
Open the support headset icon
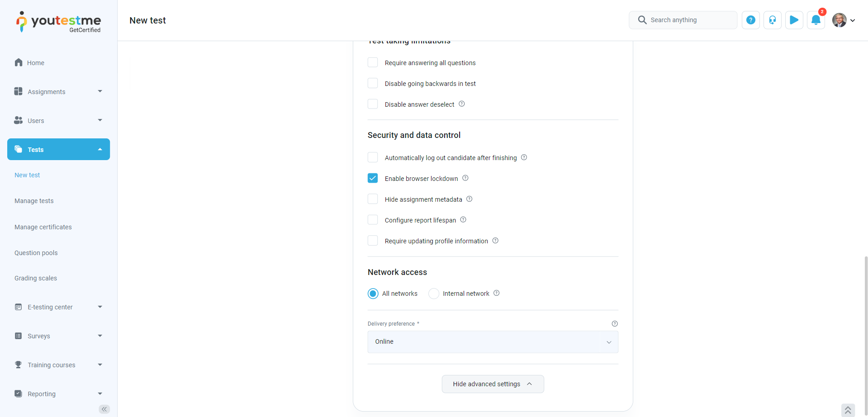(772, 20)
